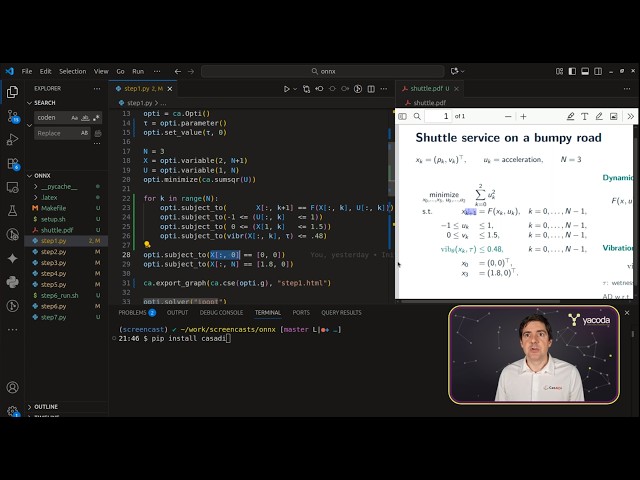Toggle Match Case in search box
This screenshot has height=480, width=640.
74,118
